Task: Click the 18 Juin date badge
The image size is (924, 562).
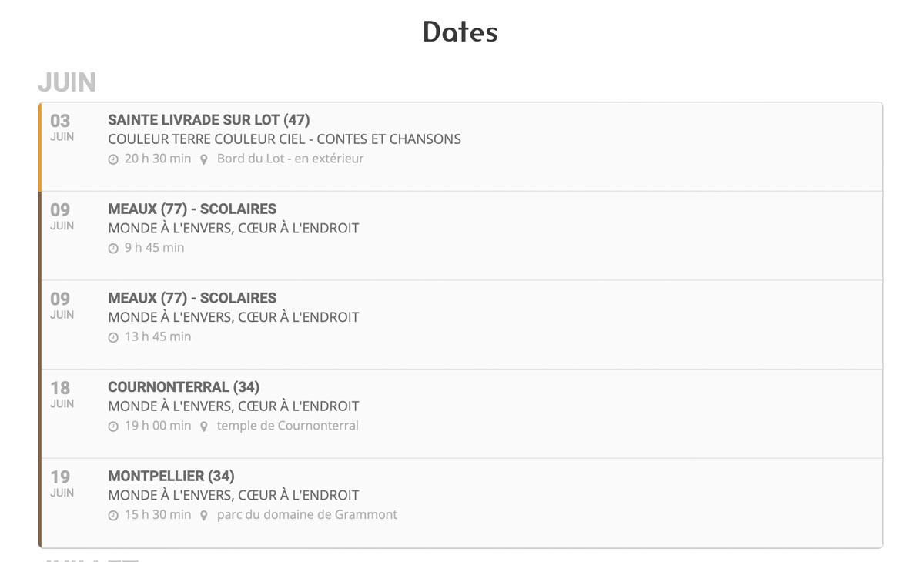Action: 61,394
